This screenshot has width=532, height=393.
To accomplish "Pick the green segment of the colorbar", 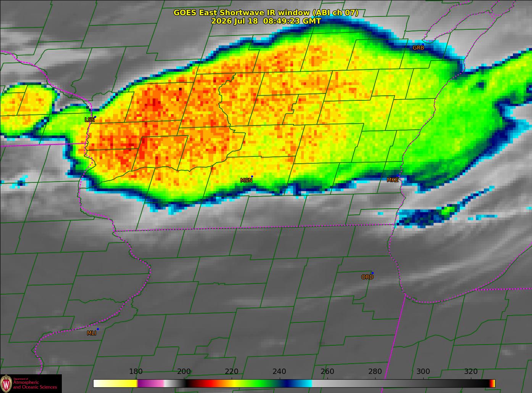I will (x=256, y=383).
